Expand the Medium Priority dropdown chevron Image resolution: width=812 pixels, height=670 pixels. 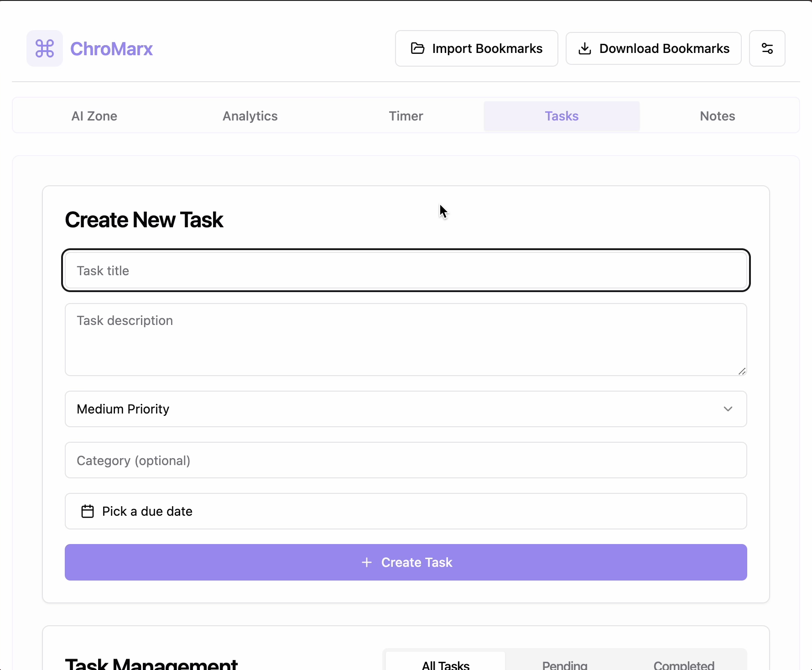728,409
